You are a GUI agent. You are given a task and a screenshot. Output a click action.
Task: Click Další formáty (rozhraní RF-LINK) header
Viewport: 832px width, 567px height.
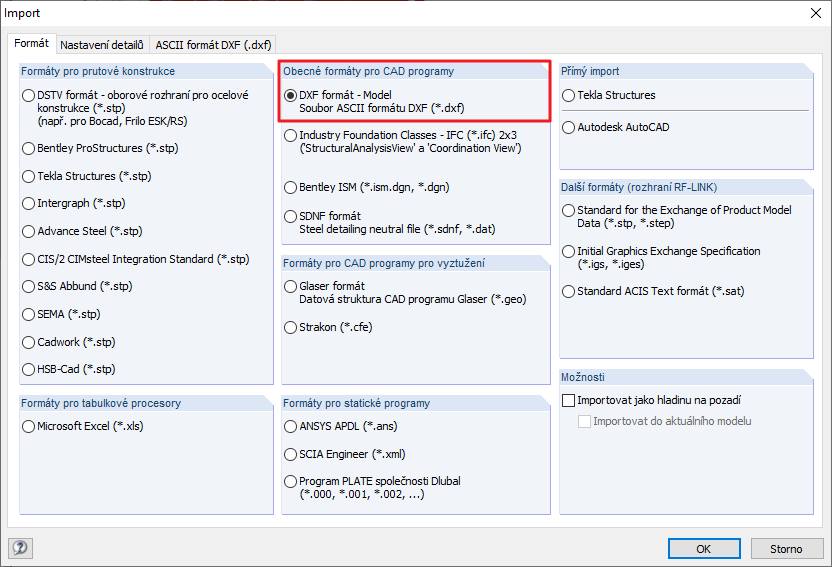[x=639, y=187]
